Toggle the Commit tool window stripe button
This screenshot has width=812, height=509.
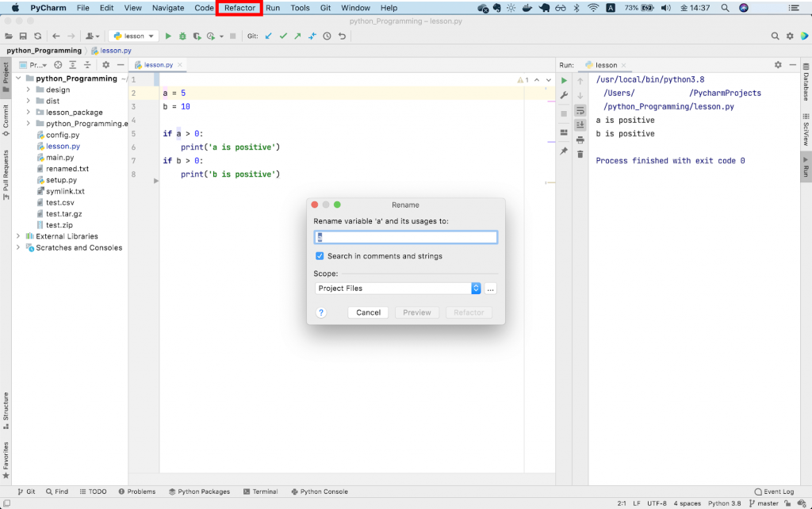[x=6, y=121]
